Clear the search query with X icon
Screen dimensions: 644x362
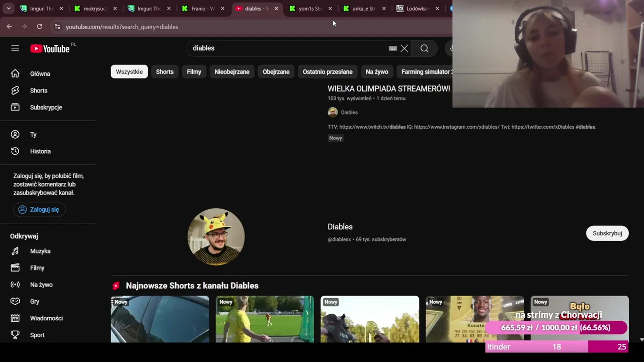click(x=404, y=48)
